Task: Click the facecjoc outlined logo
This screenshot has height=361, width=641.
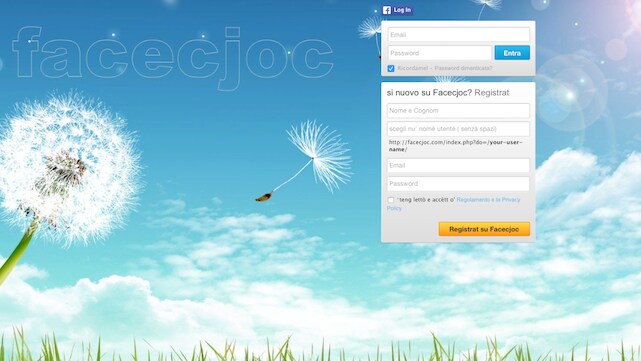Action: (173, 57)
